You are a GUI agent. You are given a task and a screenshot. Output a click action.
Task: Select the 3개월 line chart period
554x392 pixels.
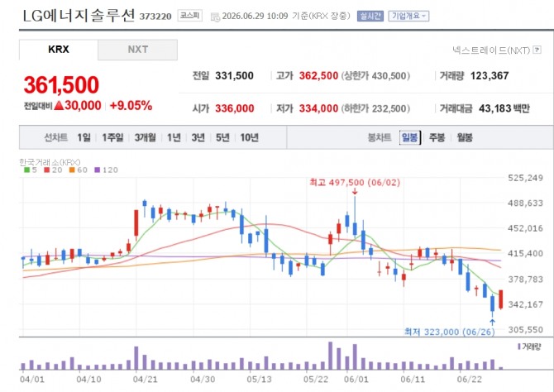point(146,137)
